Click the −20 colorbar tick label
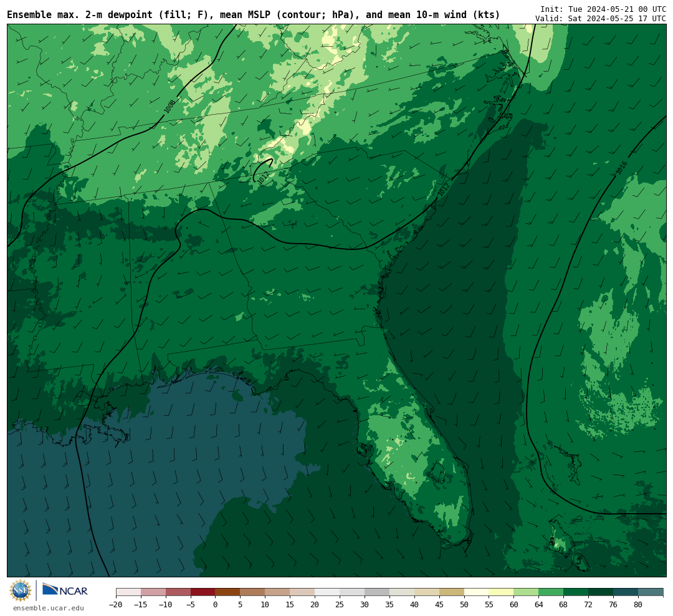 point(116,604)
